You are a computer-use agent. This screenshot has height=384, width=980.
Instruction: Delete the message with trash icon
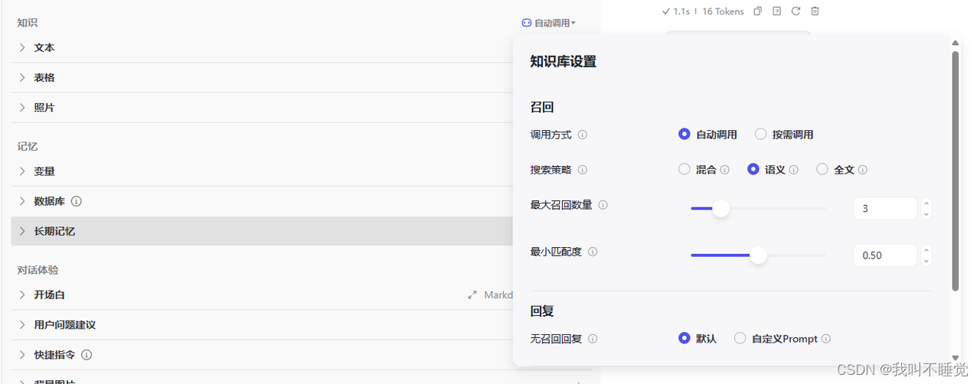pos(815,11)
